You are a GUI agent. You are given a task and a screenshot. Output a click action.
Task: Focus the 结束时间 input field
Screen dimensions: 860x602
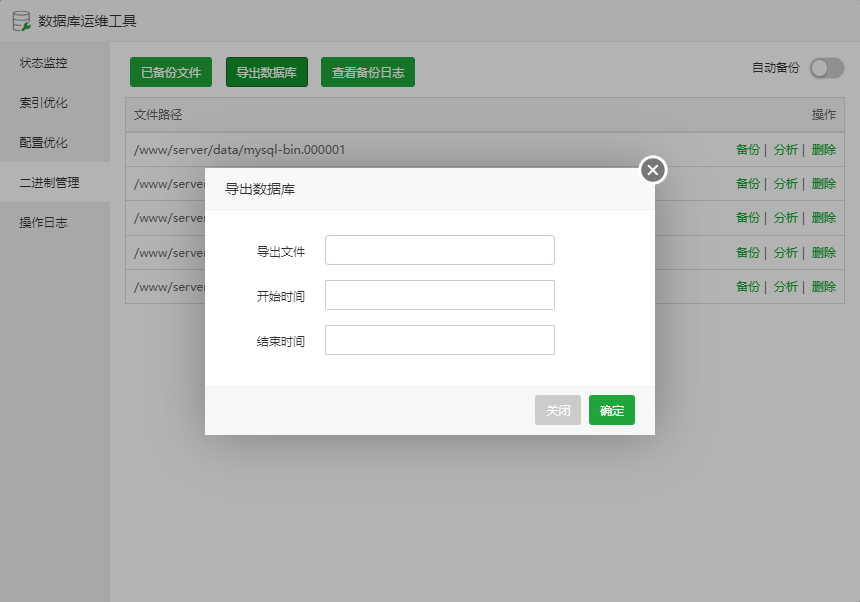[439, 340]
